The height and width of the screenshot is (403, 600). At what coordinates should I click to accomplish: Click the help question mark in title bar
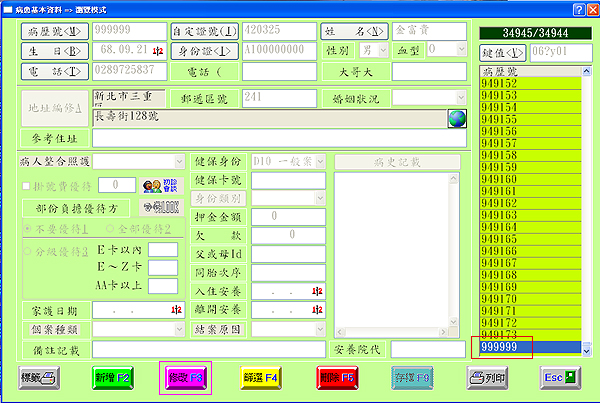pyautogui.click(x=578, y=8)
